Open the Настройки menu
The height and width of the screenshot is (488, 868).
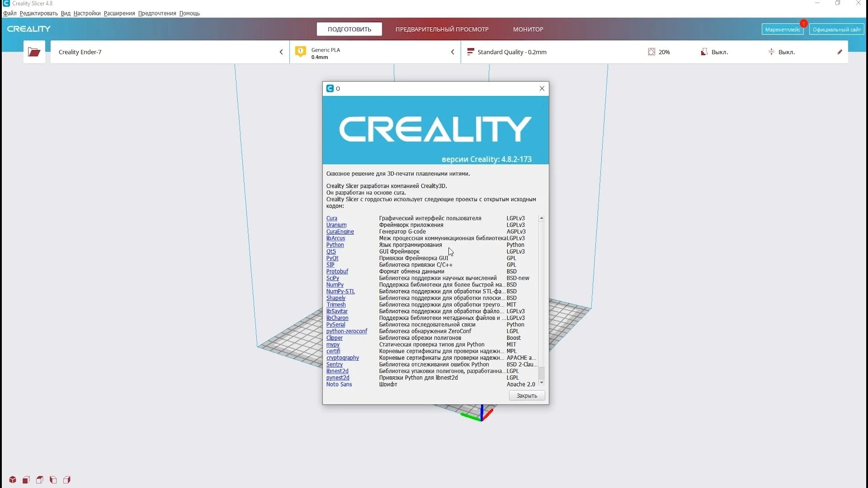87,13
